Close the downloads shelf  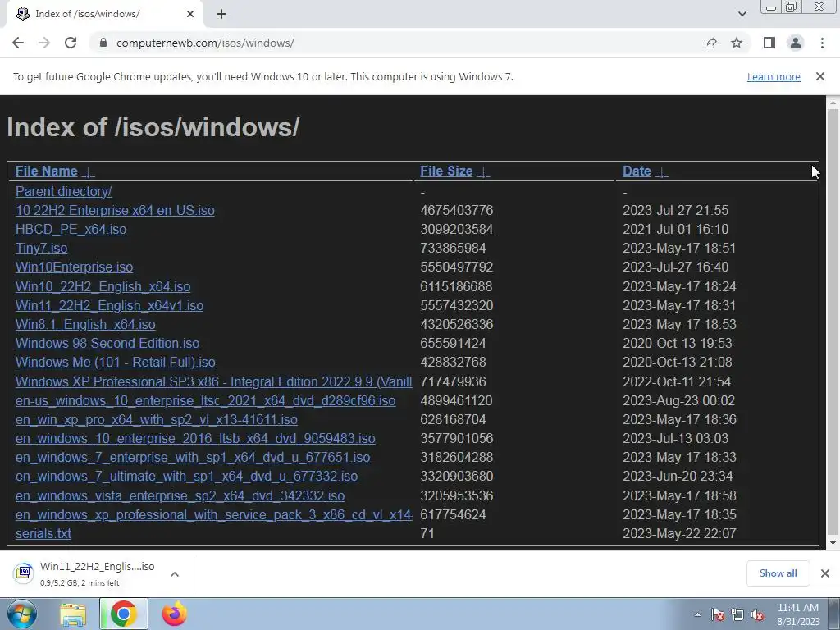825,573
